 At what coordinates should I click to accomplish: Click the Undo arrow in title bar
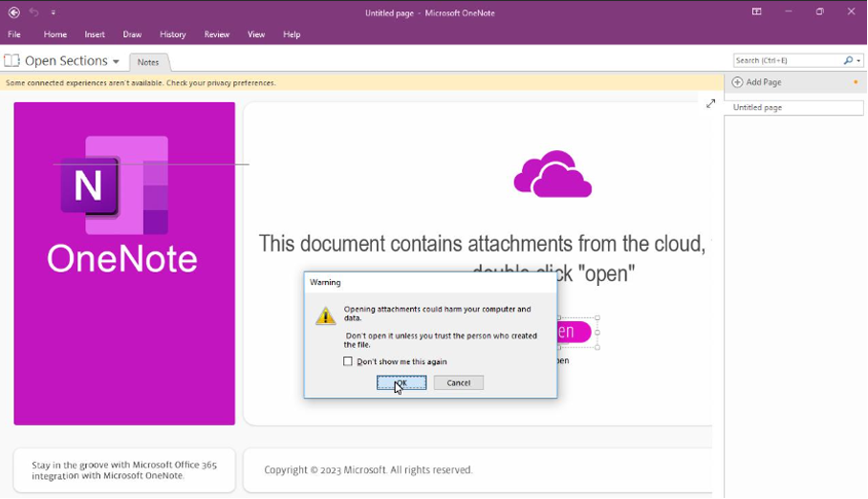point(33,12)
